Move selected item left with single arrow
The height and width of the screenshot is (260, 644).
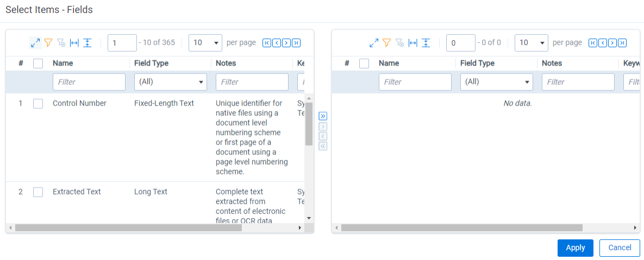pyautogui.click(x=323, y=136)
